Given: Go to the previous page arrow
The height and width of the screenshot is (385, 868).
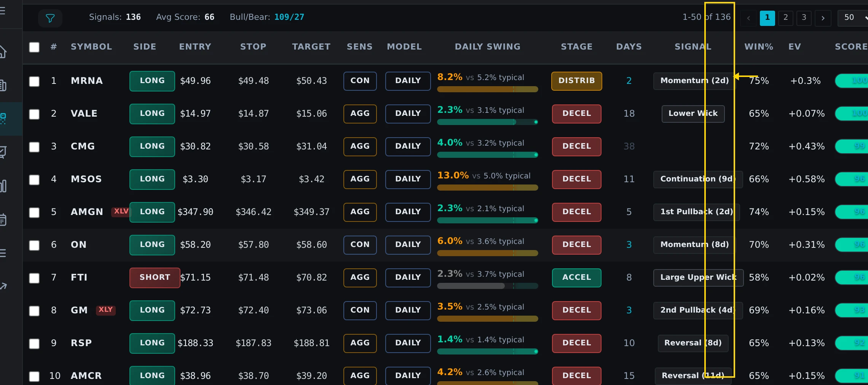Looking at the screenshot, I should (748, 18).
